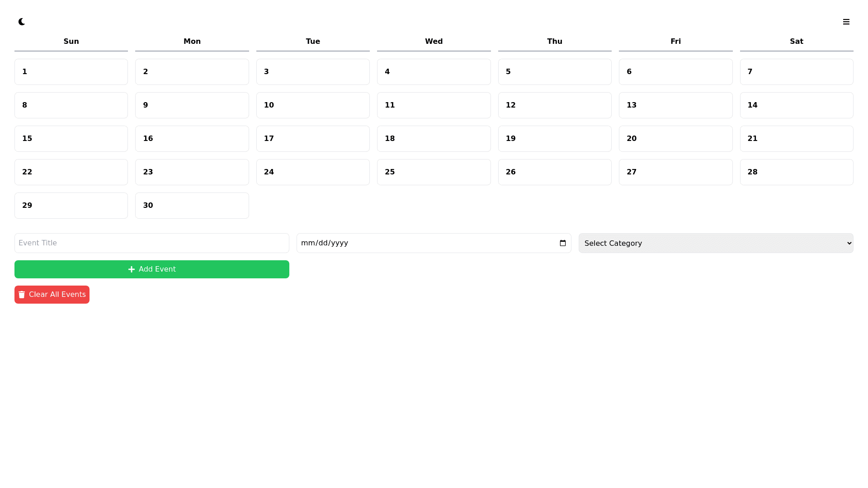Click the Sun column header
The height and width of the screenshot is (488, 868).
click(x=71, y=42)
